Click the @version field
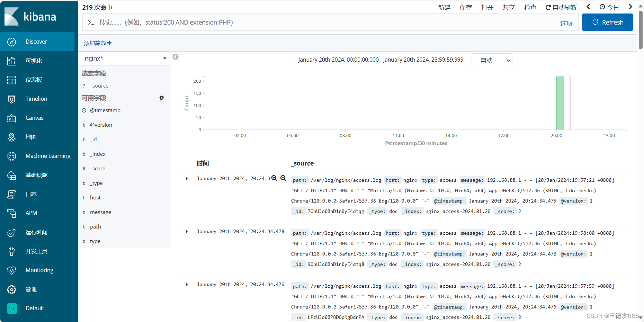Screen dimensions: 644x322 click(x=101, y=125)
